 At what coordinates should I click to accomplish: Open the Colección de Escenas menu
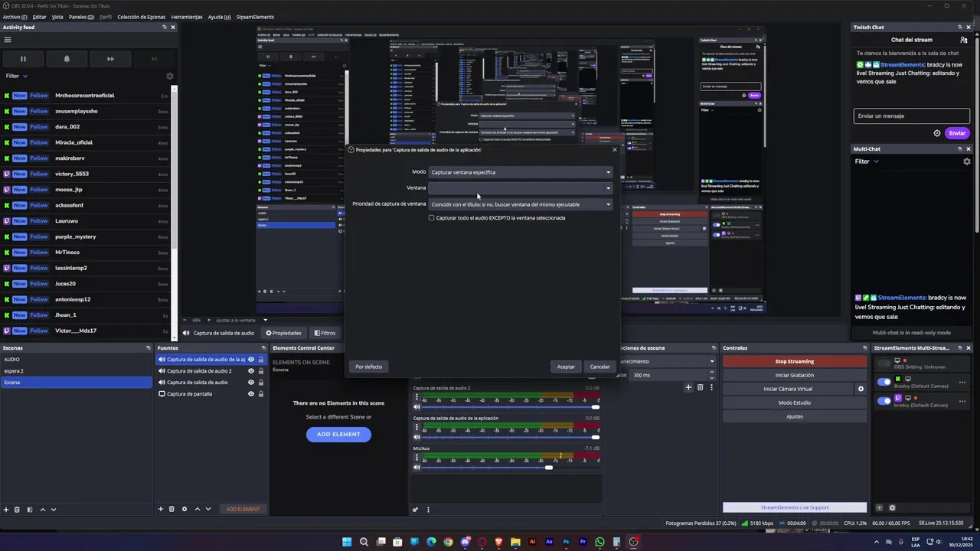coord(141,17)
